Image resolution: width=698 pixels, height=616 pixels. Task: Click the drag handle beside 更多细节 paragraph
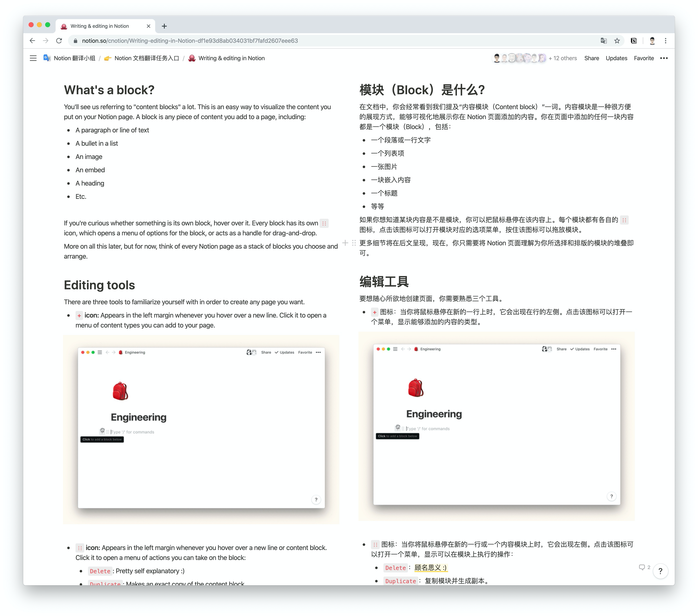pyautogui.click(x=354, y=243)
